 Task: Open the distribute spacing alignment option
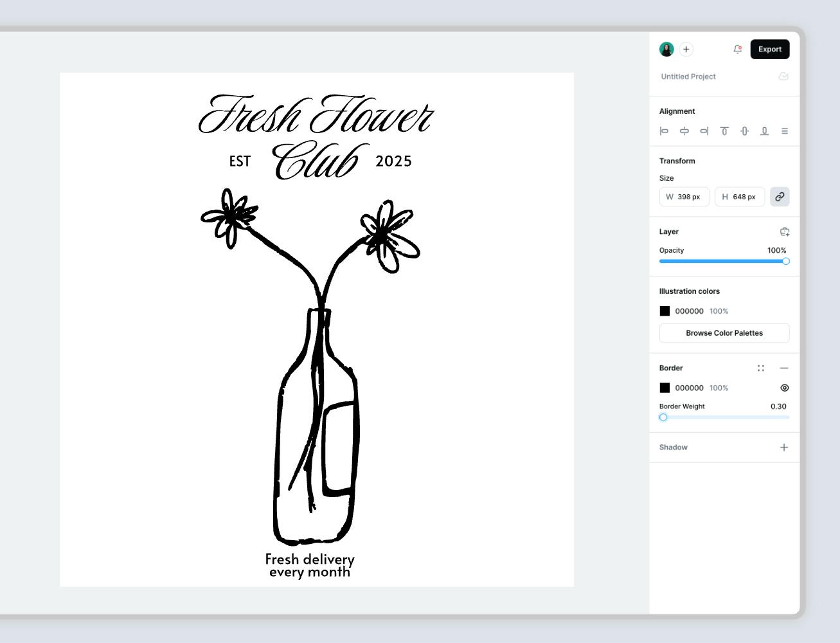click(784, 131)
